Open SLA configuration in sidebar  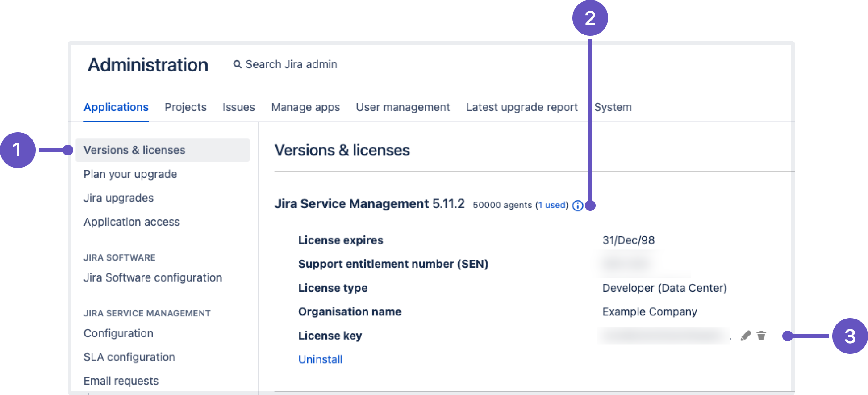point(129,357)
